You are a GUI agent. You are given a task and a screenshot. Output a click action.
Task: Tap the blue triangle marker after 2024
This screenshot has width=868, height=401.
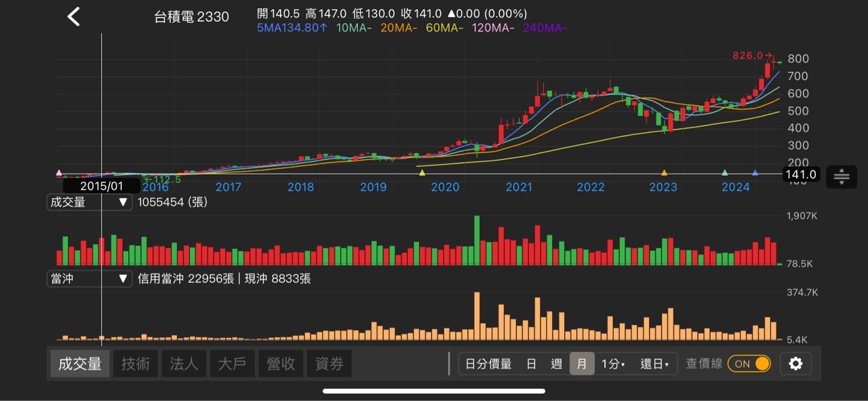point(755,173)
